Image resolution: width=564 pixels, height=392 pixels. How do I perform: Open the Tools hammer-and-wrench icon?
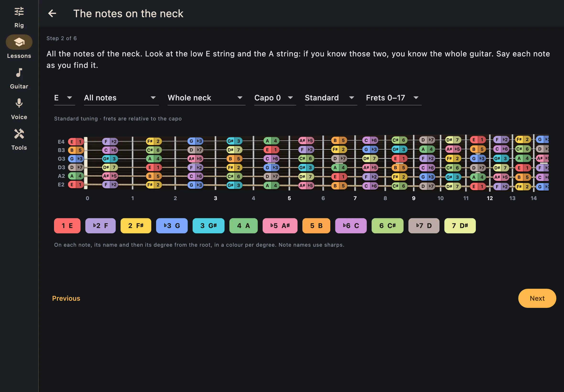19,134
